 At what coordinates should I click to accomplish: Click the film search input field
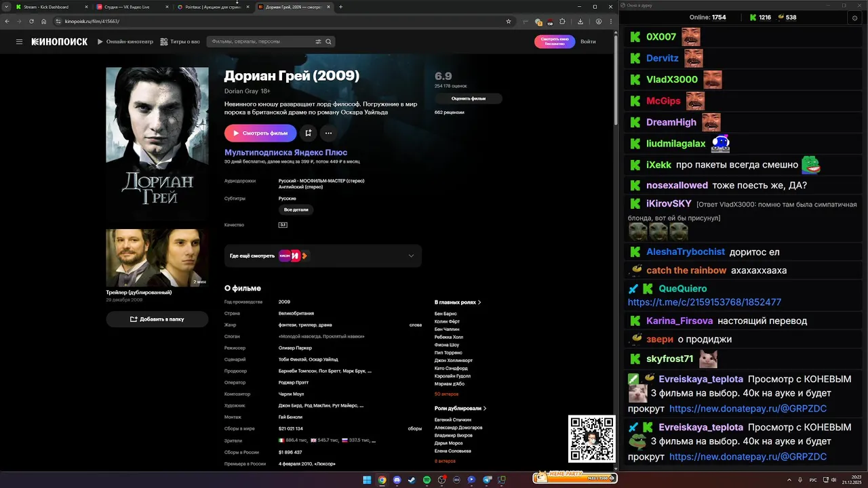click(x=261, y=41)
